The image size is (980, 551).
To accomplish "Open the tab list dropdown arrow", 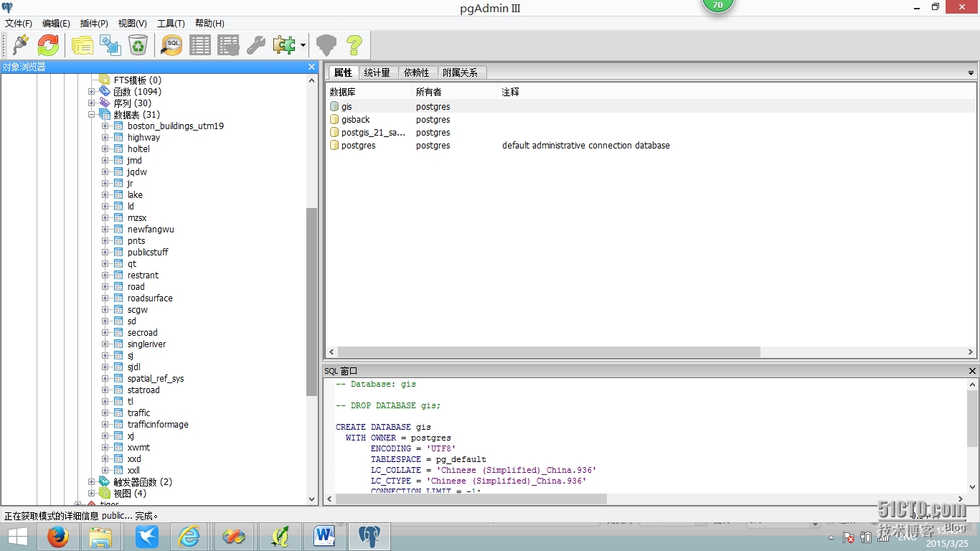I will tap(971, 73).
